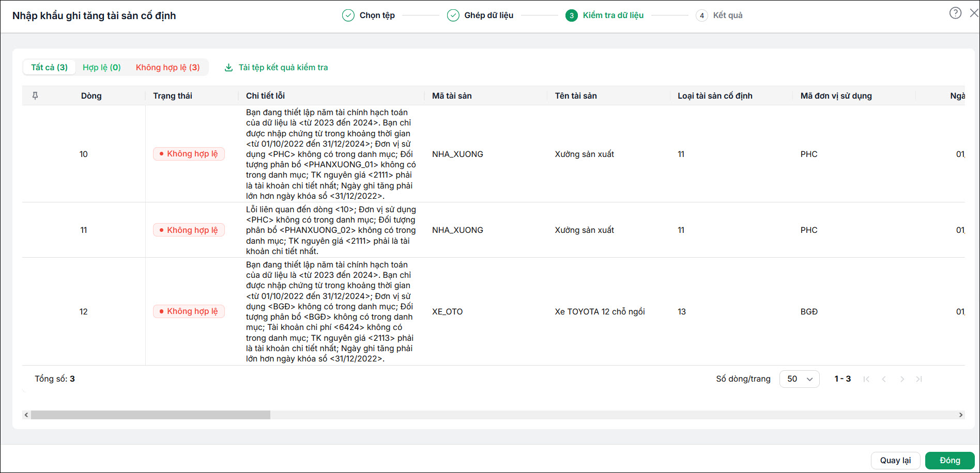The height and width of the screenshot is (473, 980).
Task: Go to previous page pagination arrow
Action: point(884,379)
